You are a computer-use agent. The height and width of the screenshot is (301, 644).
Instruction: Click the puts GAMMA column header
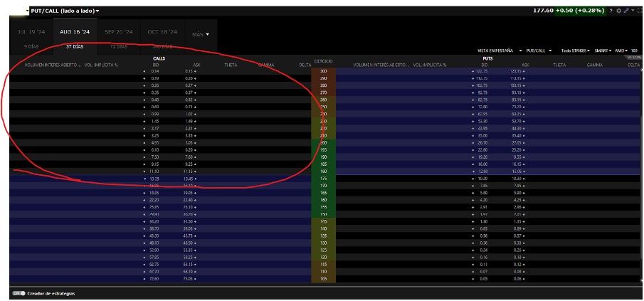click(594, 65)
